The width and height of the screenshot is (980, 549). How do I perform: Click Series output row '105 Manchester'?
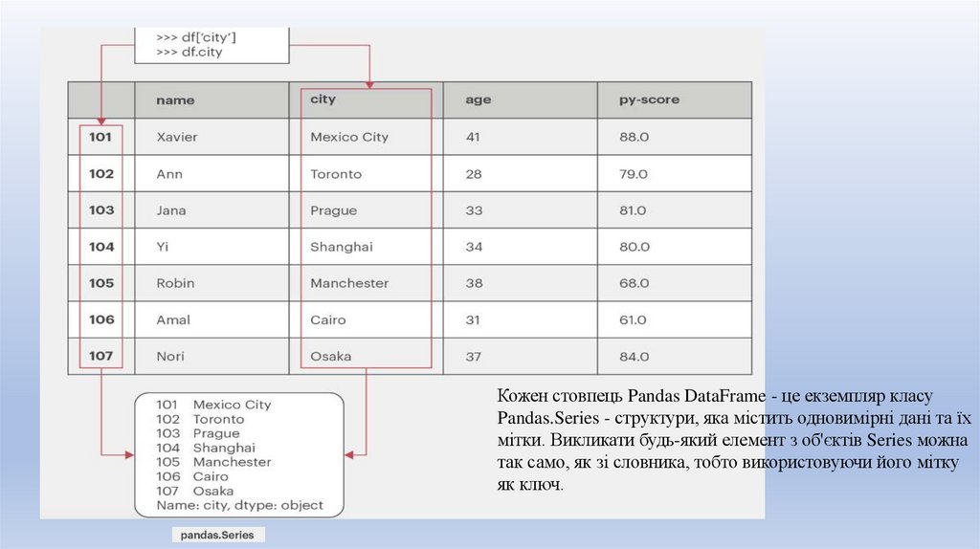point(213,462)
